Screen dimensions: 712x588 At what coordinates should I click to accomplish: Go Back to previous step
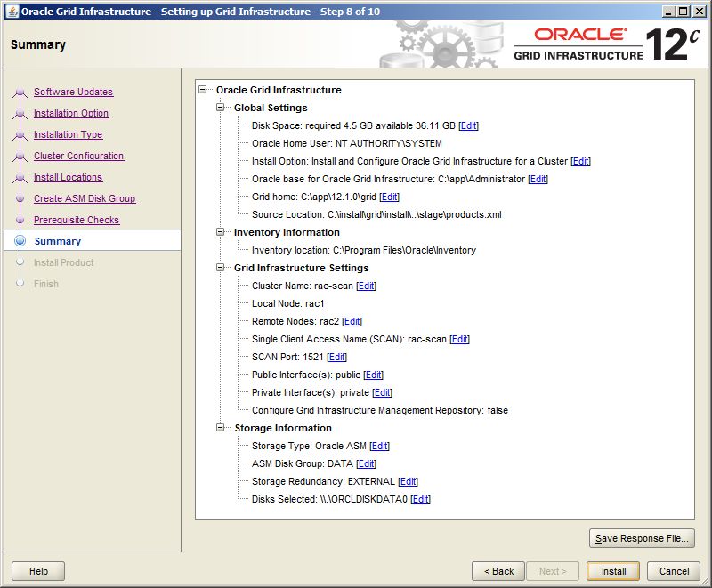point(498,571)
